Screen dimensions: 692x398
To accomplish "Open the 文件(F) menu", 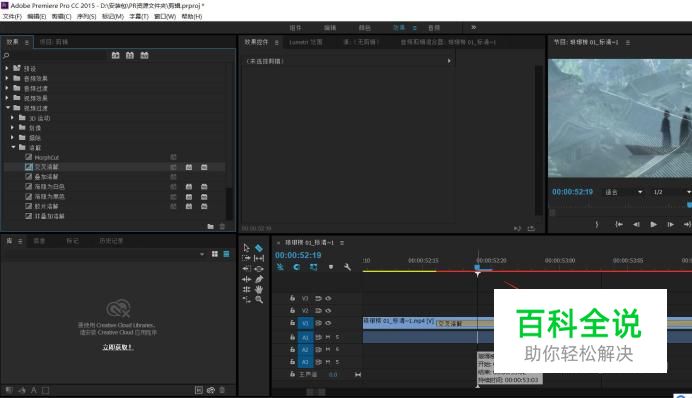I will (12, 16).
